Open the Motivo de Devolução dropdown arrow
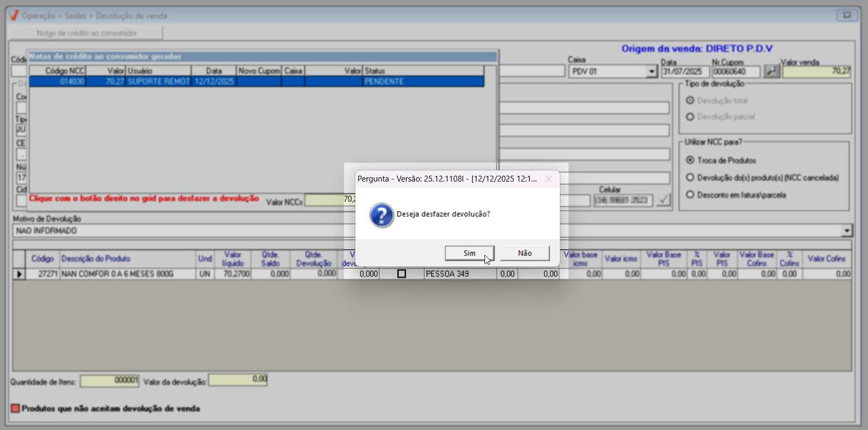 coord(847,231)
